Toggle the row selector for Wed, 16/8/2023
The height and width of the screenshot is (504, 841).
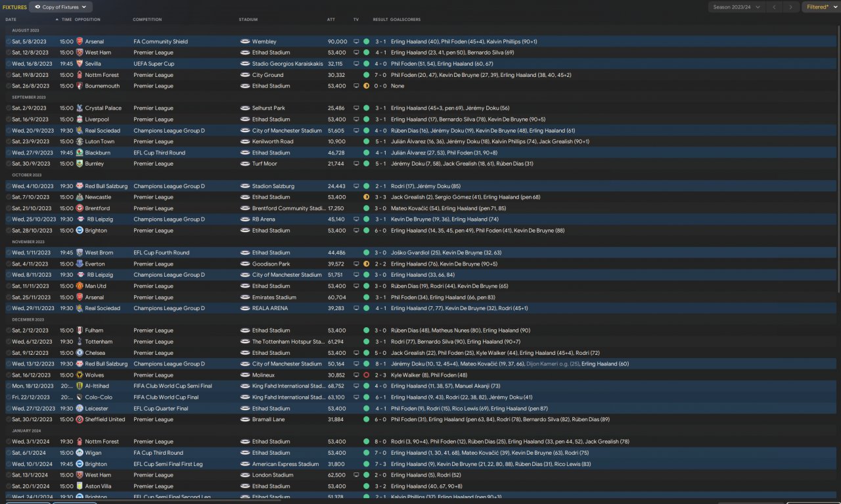(x=9, y=64)
